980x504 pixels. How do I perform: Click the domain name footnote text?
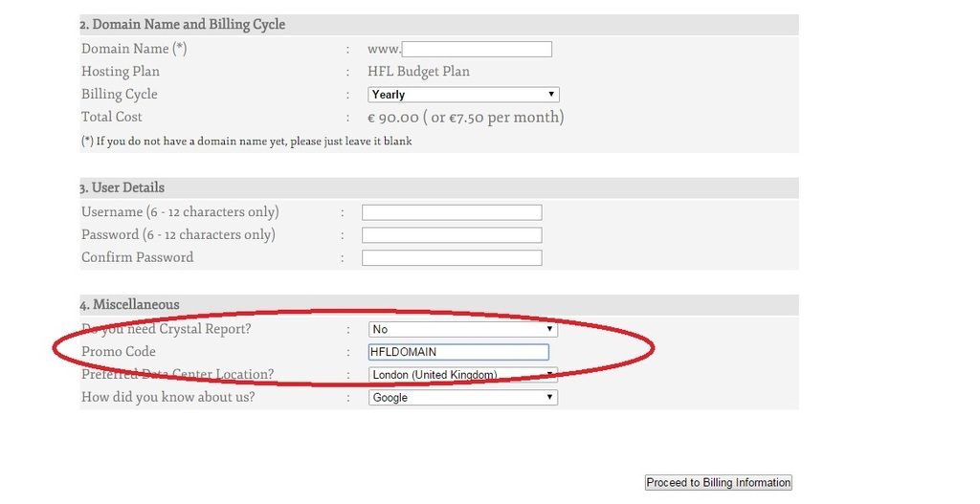click(247, 141)
